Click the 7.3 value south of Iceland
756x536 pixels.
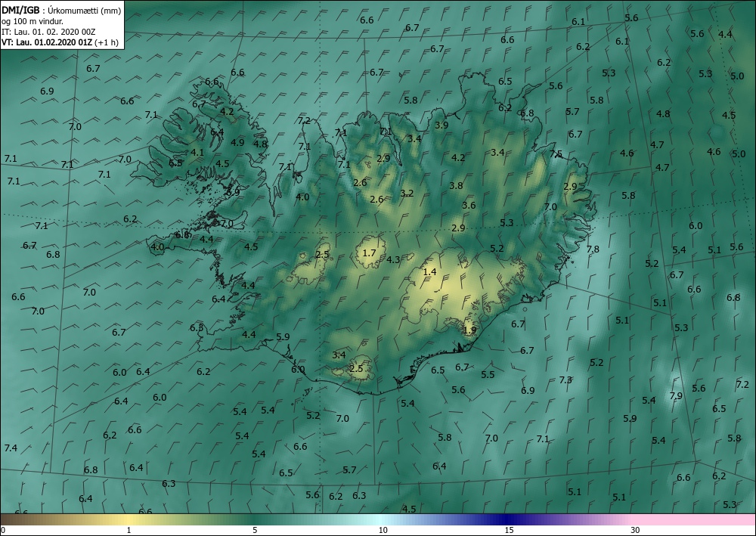coord(565,380)
